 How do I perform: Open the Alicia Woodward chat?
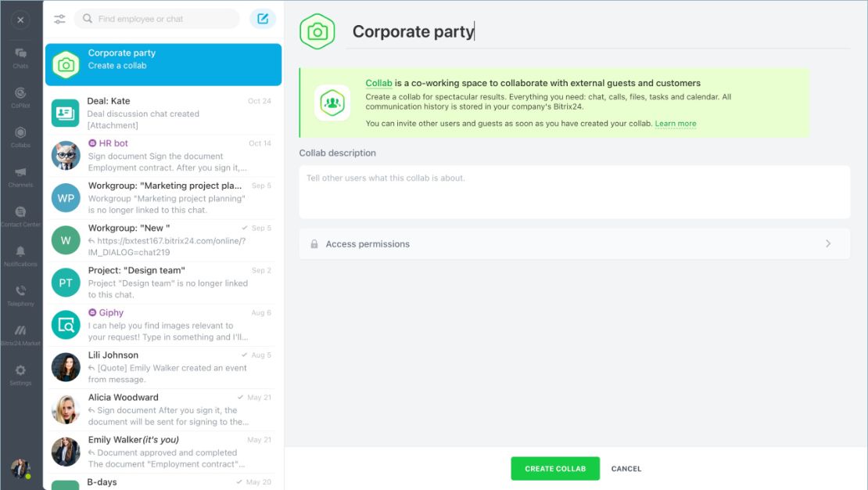[x=163, y=409]
